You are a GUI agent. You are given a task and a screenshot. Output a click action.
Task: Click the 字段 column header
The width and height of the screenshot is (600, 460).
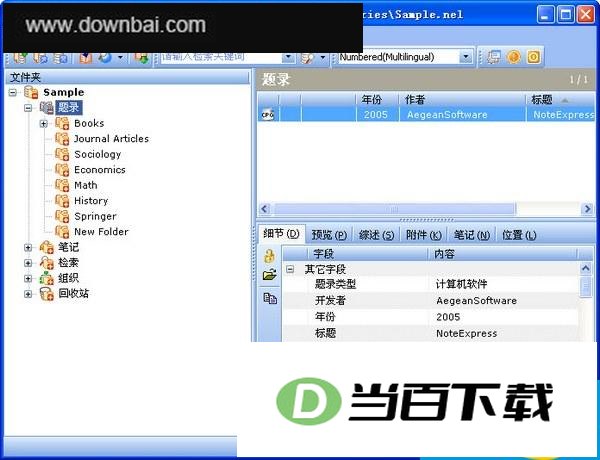click(367, 254)
